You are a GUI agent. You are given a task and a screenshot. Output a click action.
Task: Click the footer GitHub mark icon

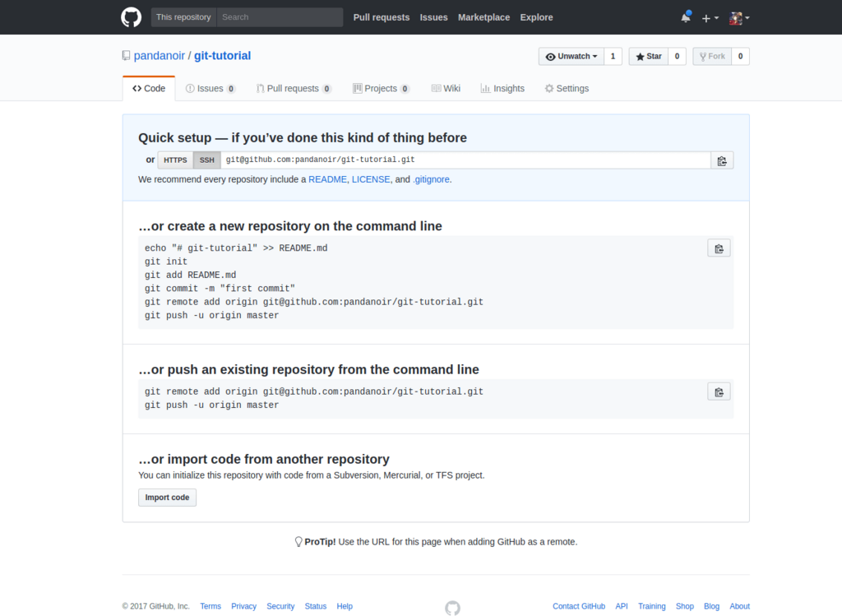point(453,608)
